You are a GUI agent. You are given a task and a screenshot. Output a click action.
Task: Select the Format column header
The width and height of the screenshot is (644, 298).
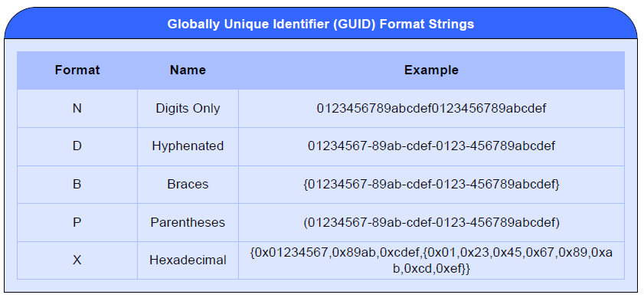[77, 70]
